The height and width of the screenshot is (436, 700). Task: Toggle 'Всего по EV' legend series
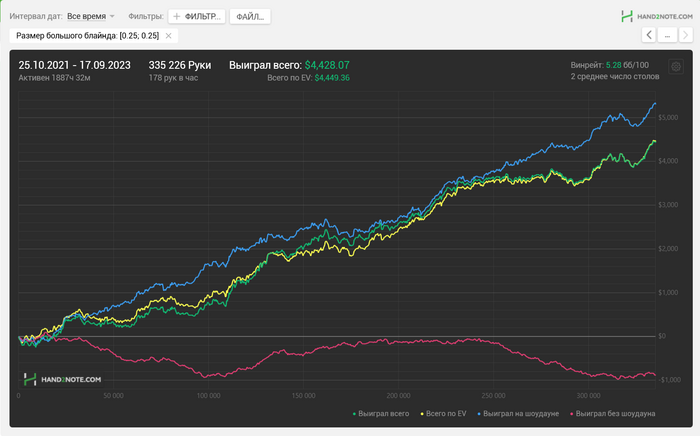[x=443, y=414]
